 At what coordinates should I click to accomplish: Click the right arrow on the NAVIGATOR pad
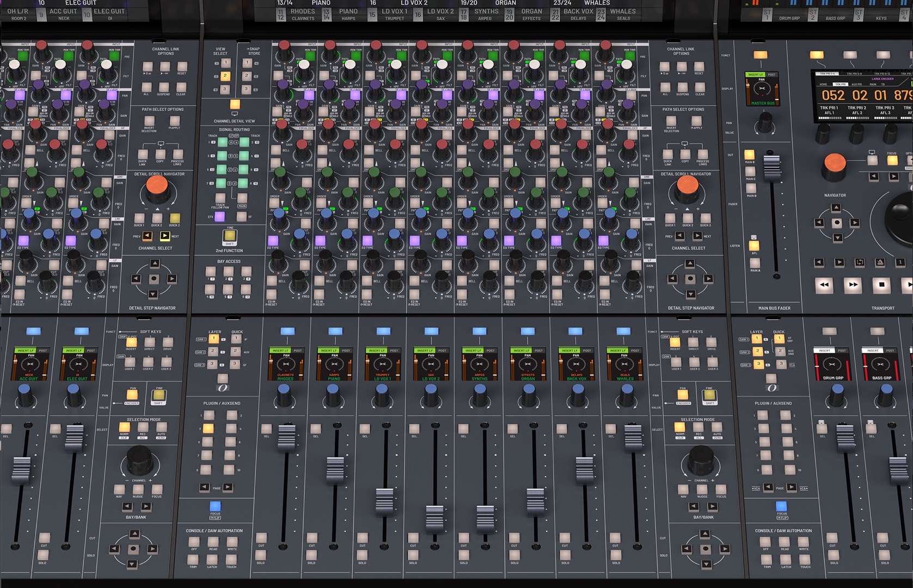point(854,223)
